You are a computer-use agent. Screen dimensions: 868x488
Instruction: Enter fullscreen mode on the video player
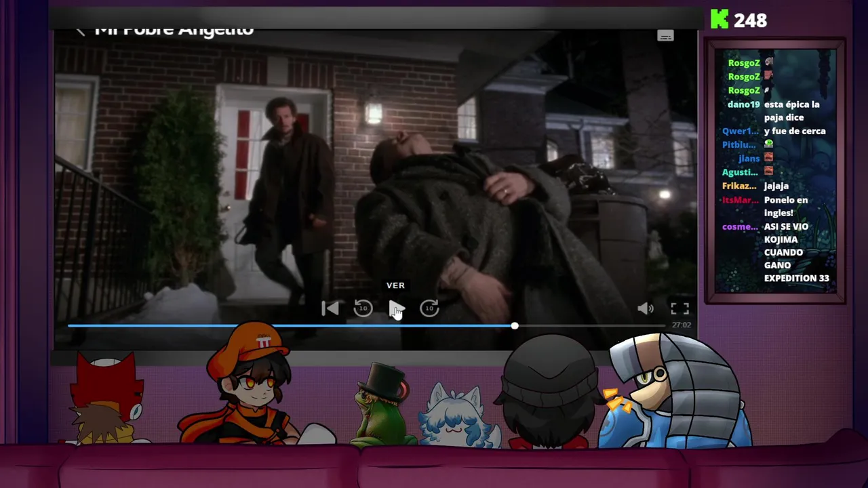click(x=679, y=309)
